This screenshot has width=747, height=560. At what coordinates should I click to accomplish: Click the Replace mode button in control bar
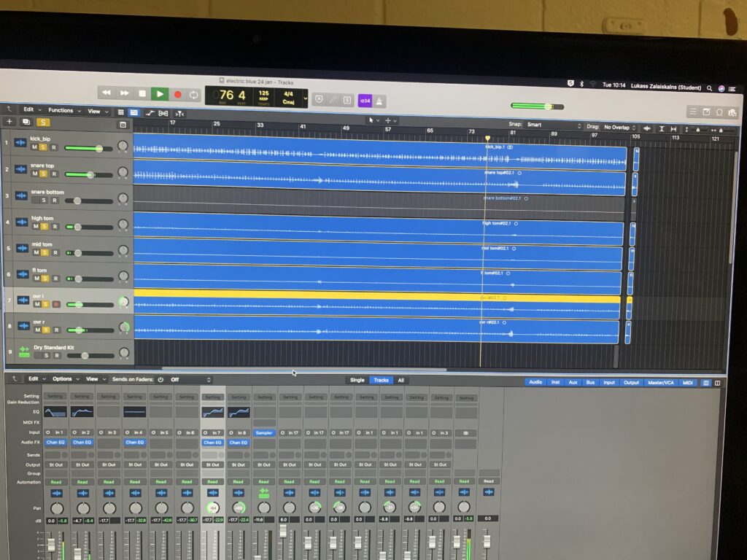coord(320,99)
